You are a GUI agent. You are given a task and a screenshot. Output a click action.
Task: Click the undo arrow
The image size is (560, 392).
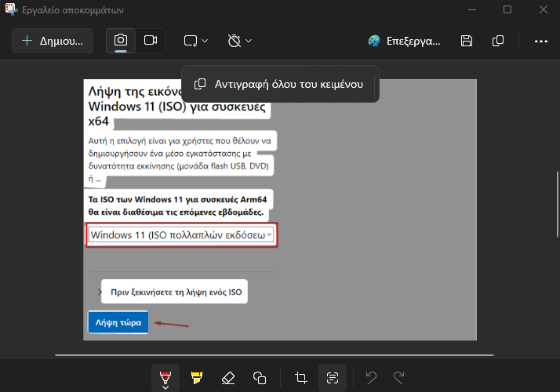[x=372, y=377]
